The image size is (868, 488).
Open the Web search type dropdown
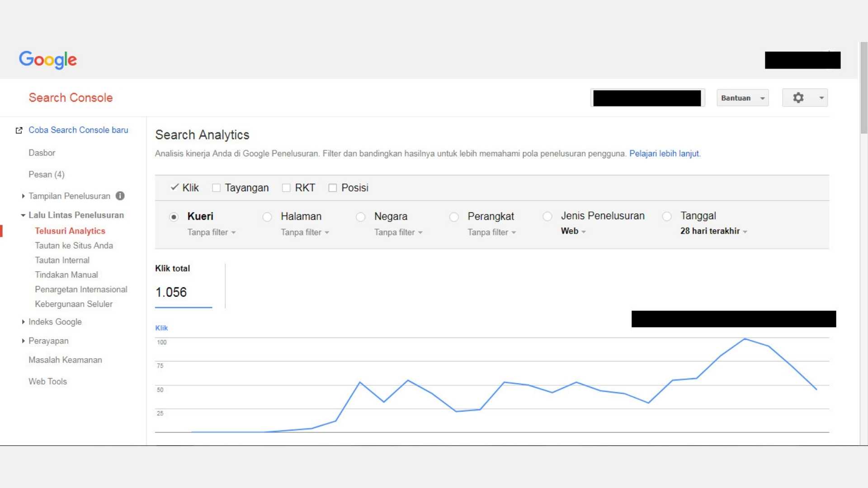pos(572,231)
